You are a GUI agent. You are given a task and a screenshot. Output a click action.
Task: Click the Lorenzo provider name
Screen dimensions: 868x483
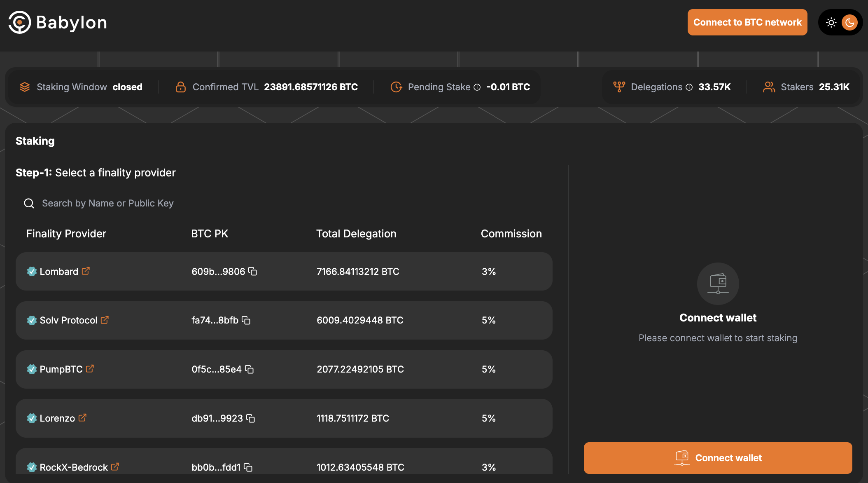click(57, 418)
